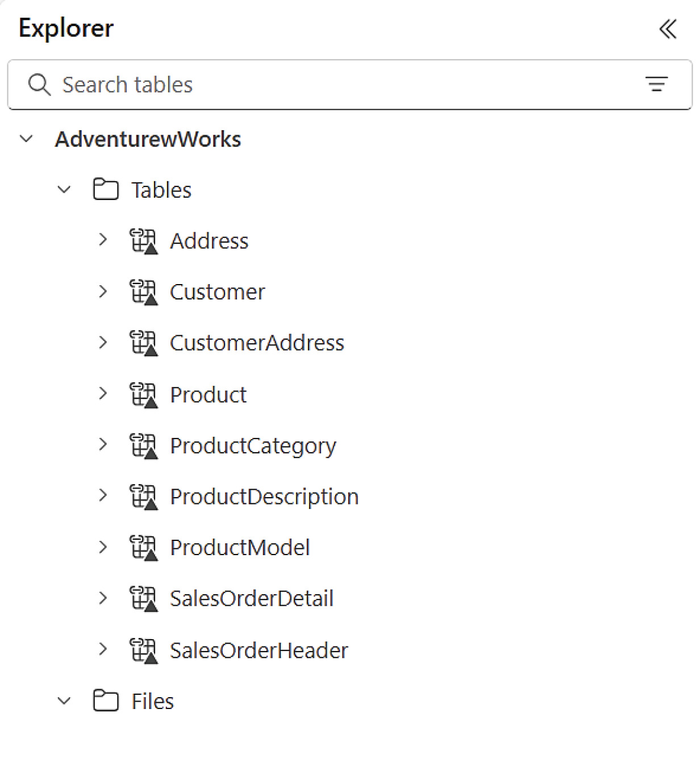
Task: Open the filter options icon in search box
Action: click(656, 85)
